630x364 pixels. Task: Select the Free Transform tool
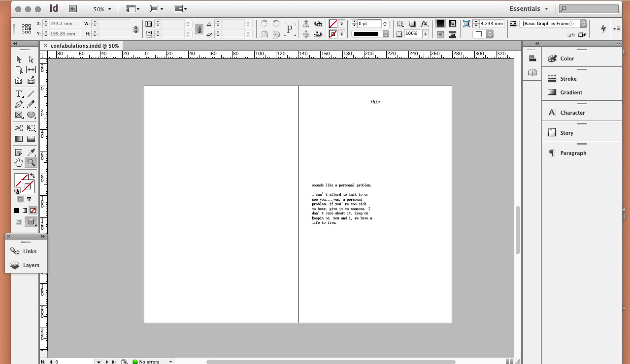(31, 128)
